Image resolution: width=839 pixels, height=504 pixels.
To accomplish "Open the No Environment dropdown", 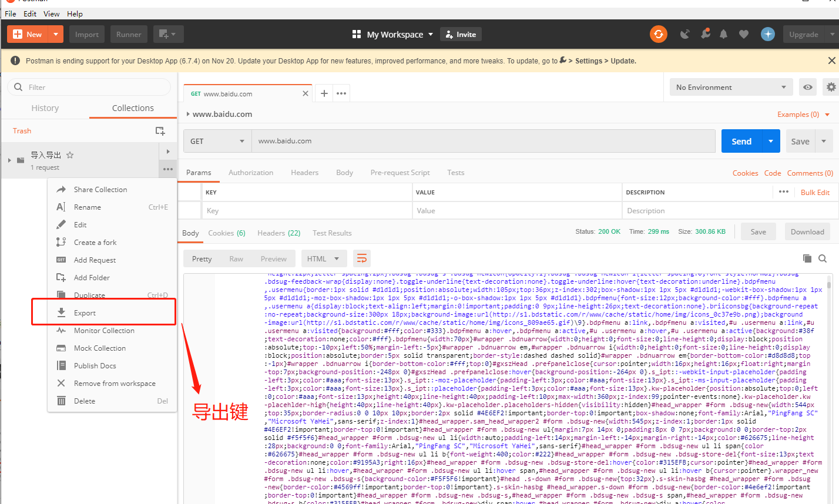I will pos(731,87).
